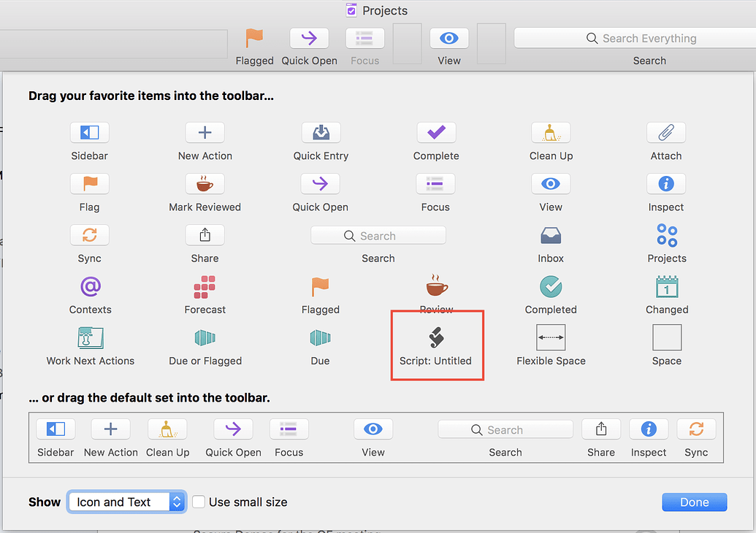Click the Sync icon in the default set

(696, 429)
